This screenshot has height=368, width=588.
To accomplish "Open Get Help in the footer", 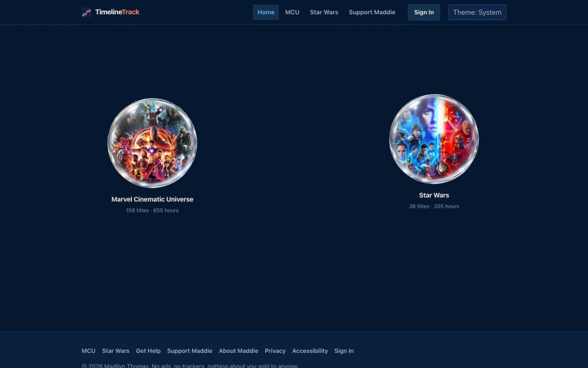I will (148, 351).
